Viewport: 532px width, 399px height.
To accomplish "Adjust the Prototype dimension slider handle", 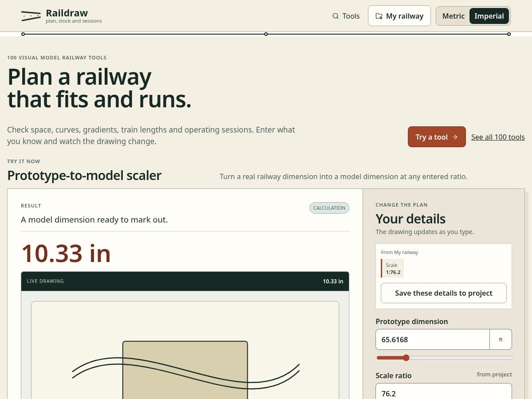I will pyautogui.click(x=406, y=358).
